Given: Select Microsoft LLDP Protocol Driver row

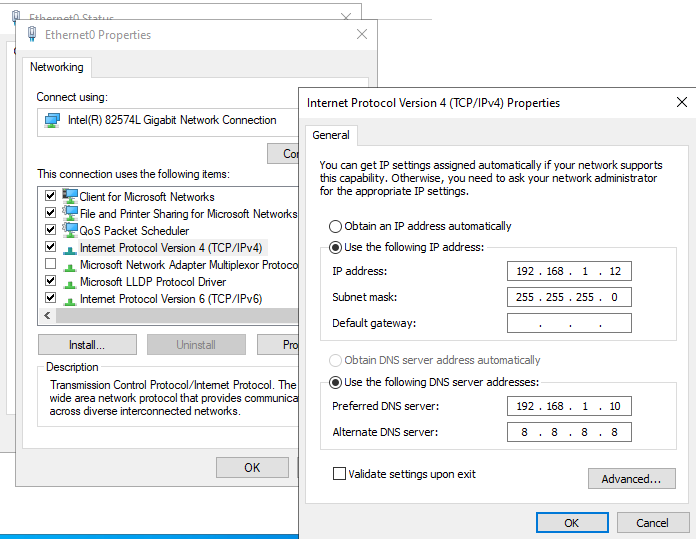Looking at the screenshot, I should pyautogui.click(x=153, y=282).
